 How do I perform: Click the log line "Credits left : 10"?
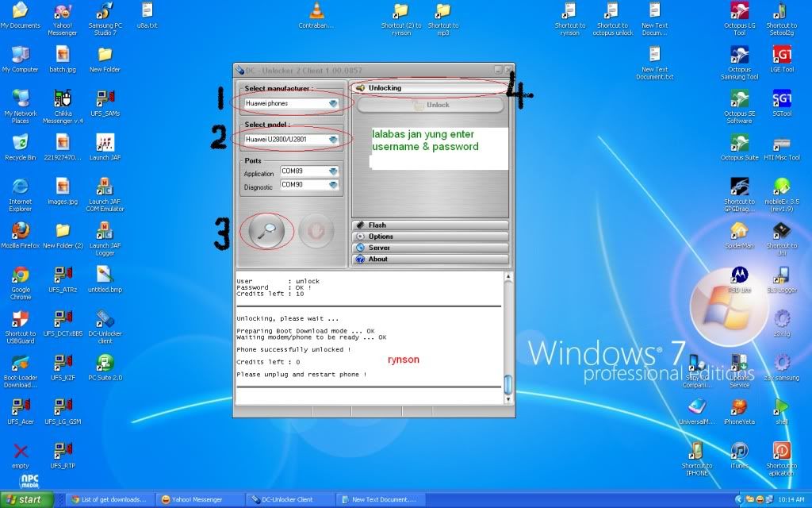pyautogui.click(x=270, y=294)
